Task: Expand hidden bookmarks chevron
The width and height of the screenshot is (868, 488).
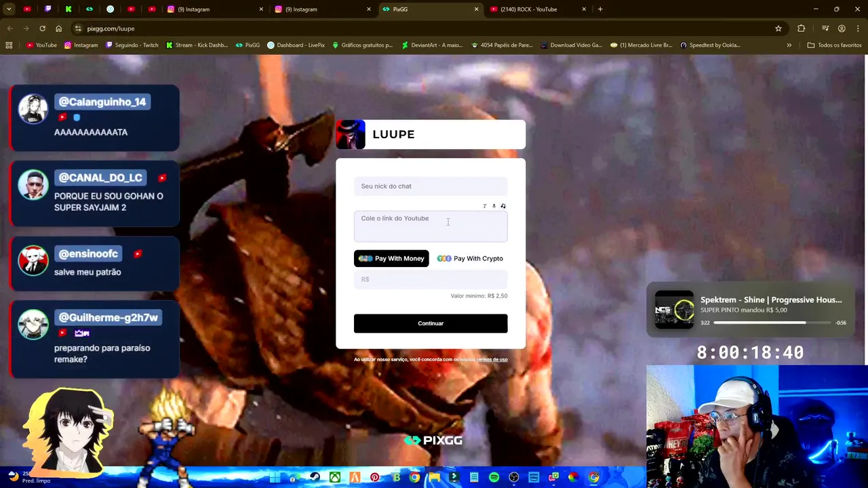Action: tap(789, 45)
